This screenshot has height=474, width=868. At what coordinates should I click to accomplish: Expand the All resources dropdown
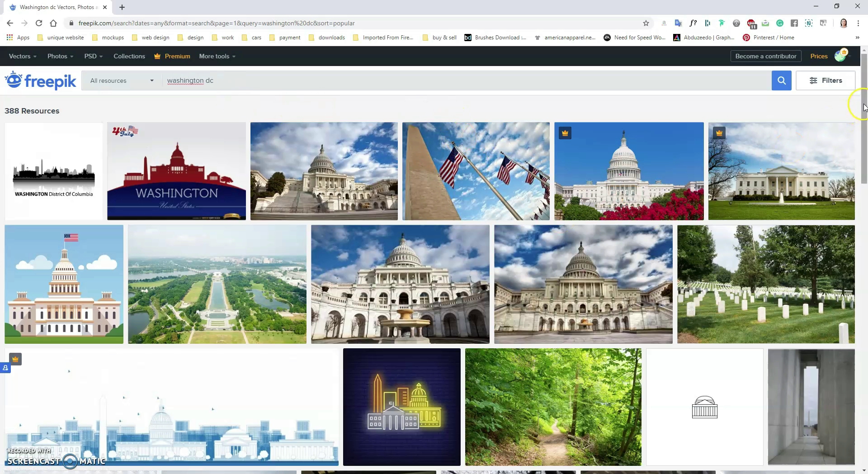point(121,80)
